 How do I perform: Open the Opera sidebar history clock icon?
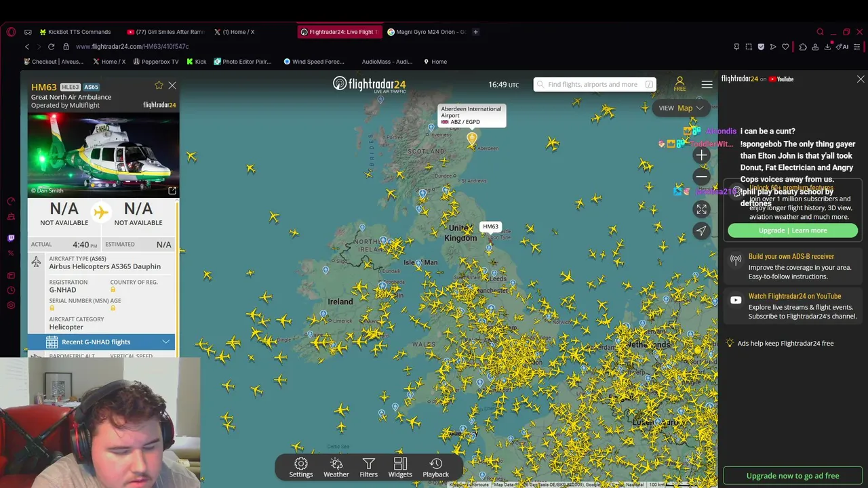coord(11,290)
